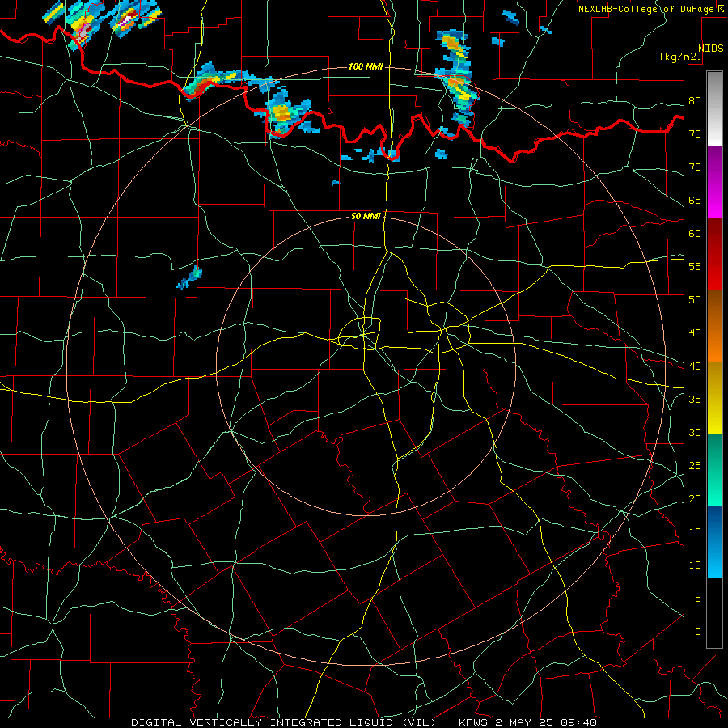The image size is (728, 728).
Task: Click the KFWS station identifier in the caption
Action: (x=474, y=722)
